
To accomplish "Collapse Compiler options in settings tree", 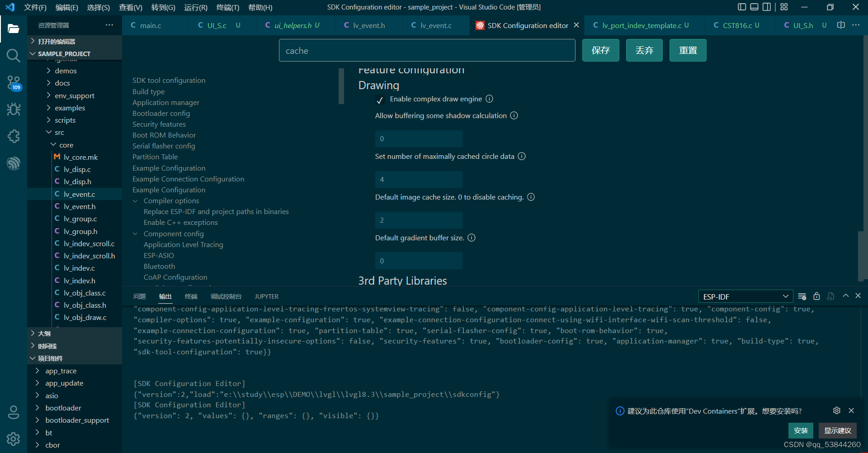I will (135, 201).
